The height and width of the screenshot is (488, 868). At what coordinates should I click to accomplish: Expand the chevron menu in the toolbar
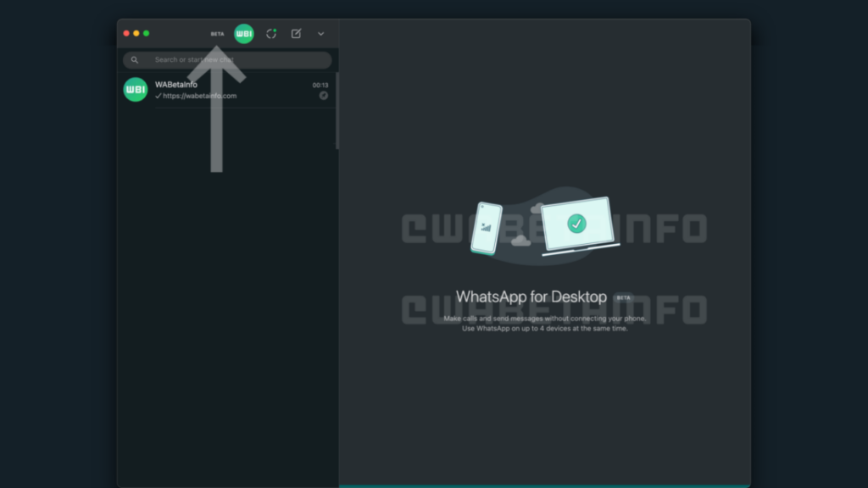click(320, 34)
